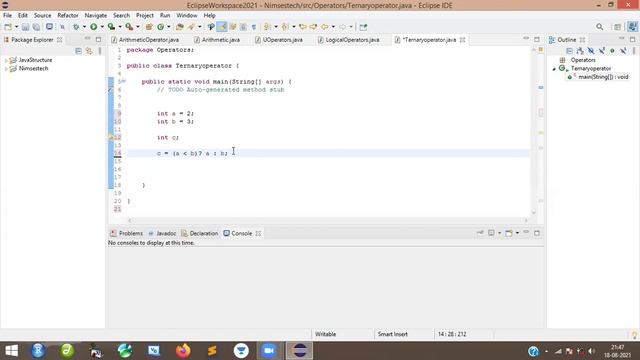Click the Open Type folder icon

click(x=180, y=27)
